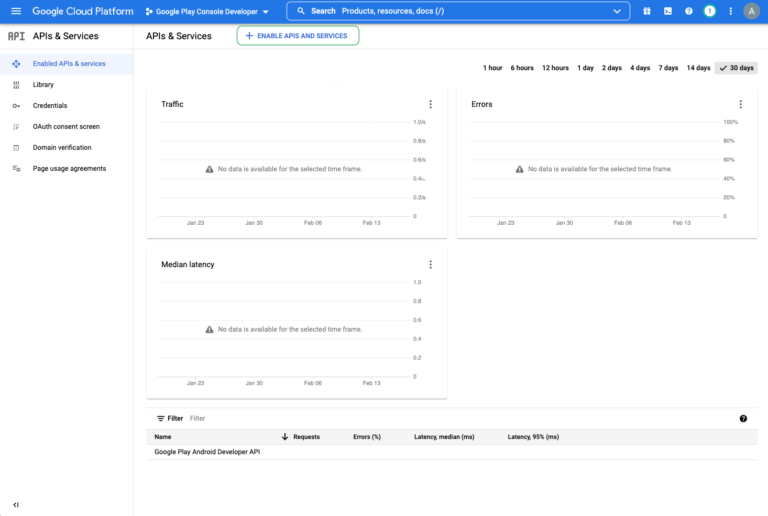Screen dimensions: 768x516
Task: Click ENABLE APIS AND SERVICES button
Action: coord(298,36)
